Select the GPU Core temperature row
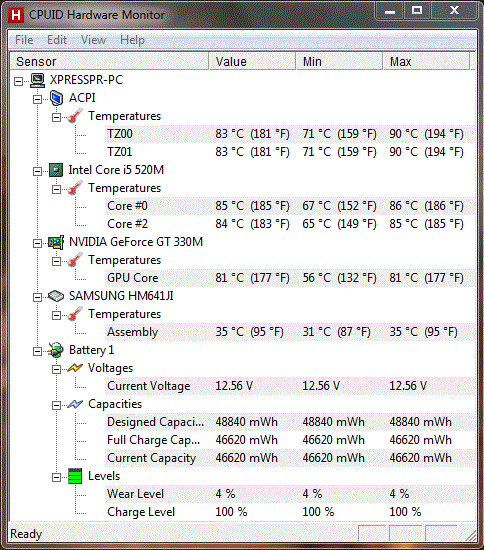 pyautogui.click(x=290, y=278)
